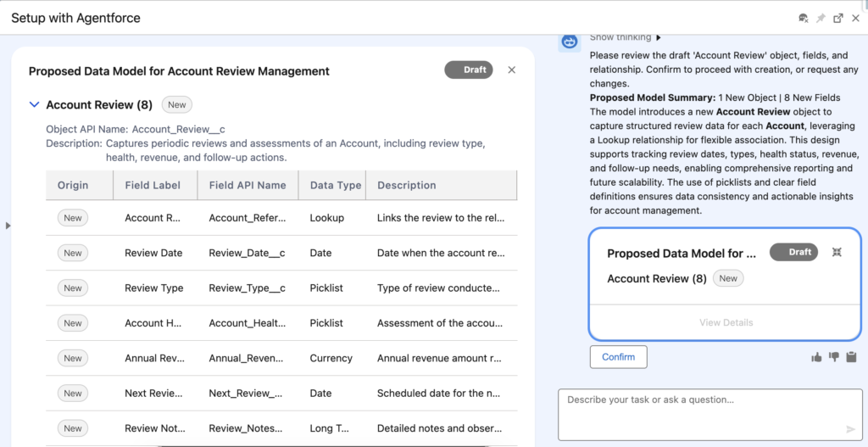Click the Agentforce bot avatar icon
The width and height of the screenshot is (868, 447).
tap(569, 41)
